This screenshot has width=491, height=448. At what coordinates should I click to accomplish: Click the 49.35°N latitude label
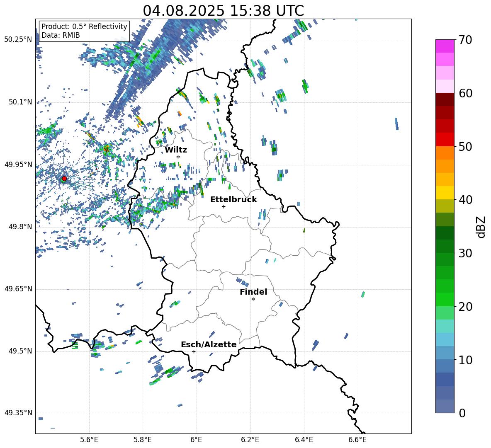pos(18,413)
